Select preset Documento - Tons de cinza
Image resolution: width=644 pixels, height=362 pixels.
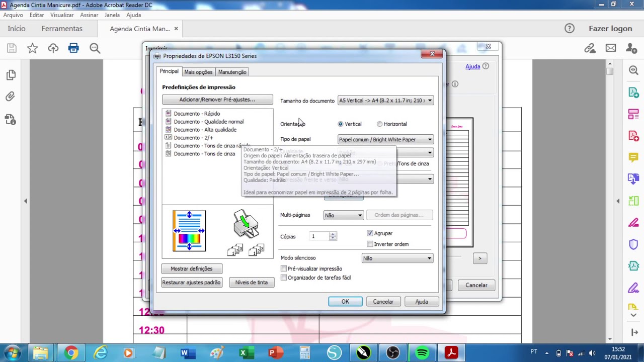coord(204,154)
